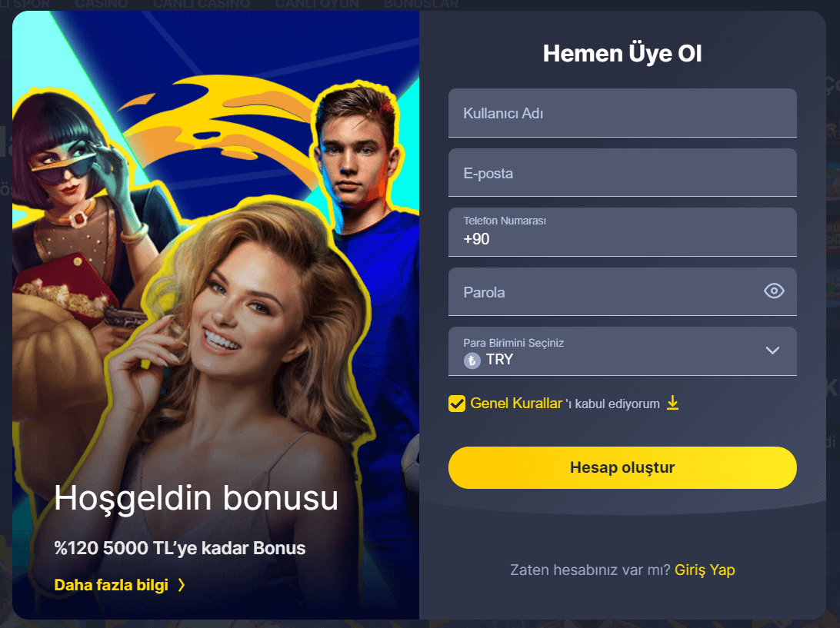Click the arrow next to Daha fazla bilgi
This screenshot has width=840, height=628.
(182, 585)
